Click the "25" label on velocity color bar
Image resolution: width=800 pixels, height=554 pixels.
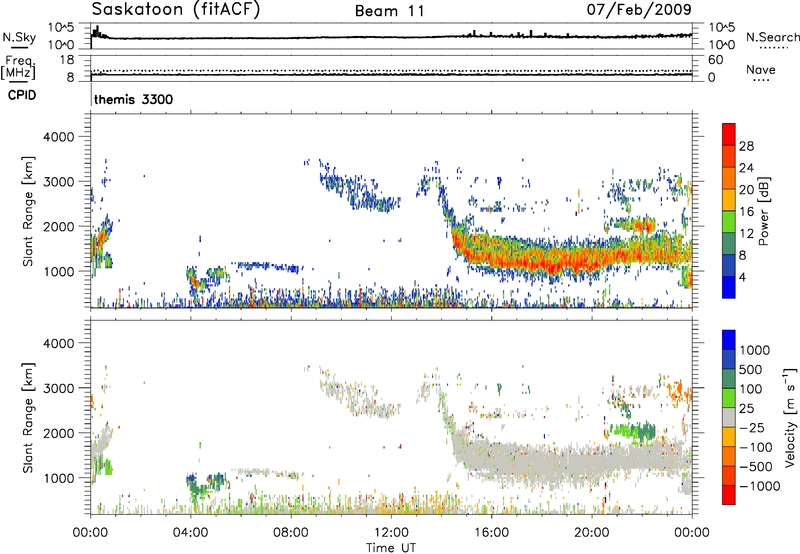click(x=746, y=408)
